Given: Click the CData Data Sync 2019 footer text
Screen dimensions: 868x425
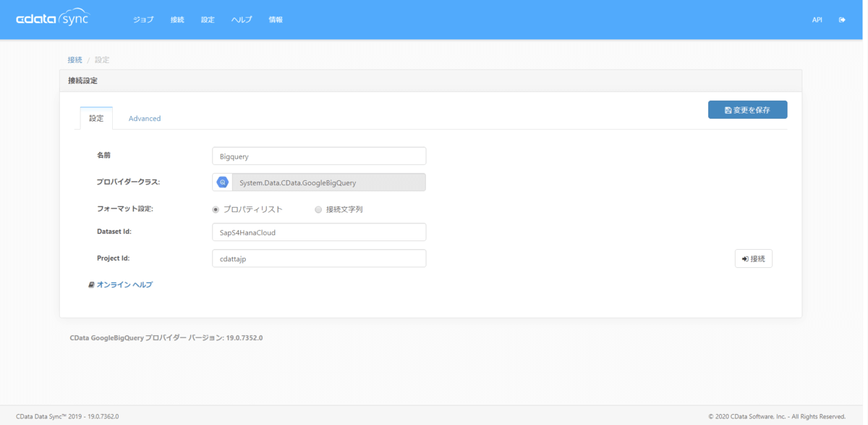Looking at the screenshot, I should [67, 416].
